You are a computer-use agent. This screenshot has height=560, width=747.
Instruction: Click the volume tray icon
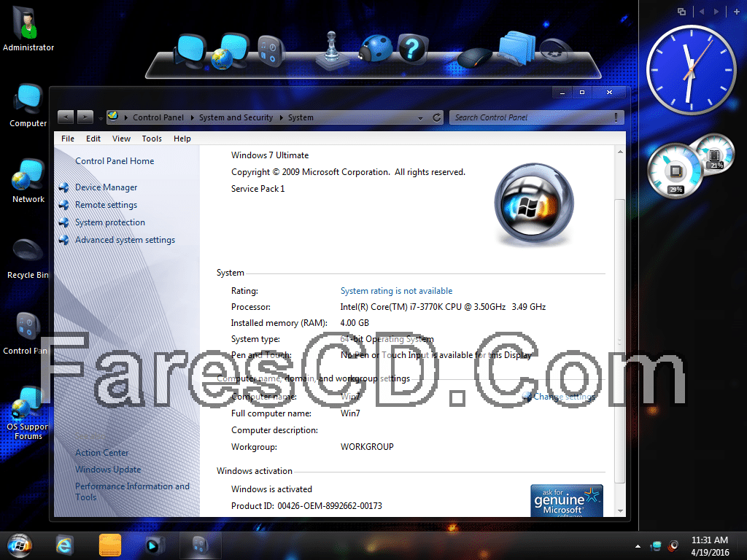tap(673, 545)
